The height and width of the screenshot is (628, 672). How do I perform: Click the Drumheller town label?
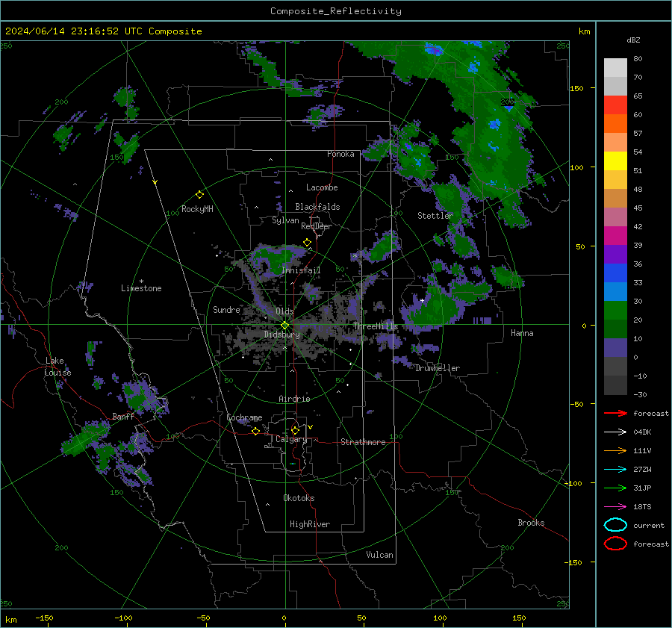click(x=438, y=368)
